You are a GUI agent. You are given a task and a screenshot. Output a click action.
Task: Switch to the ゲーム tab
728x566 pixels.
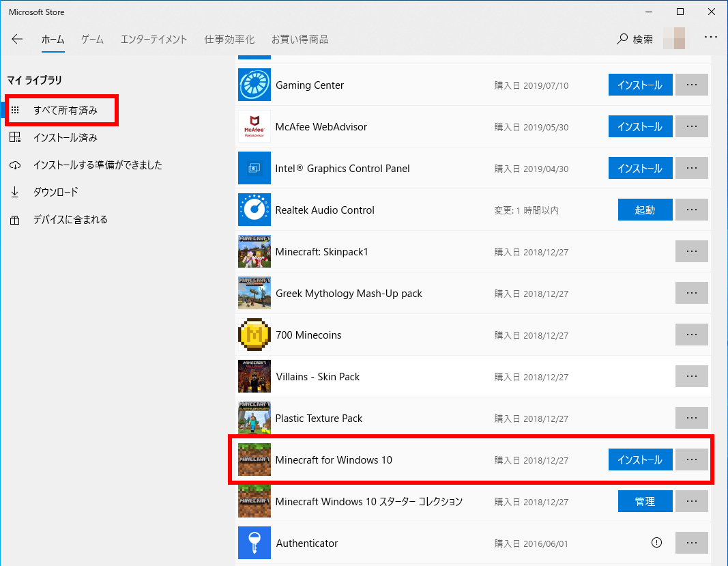pos(92,40)
